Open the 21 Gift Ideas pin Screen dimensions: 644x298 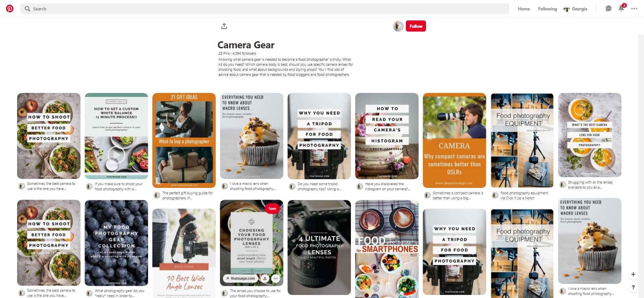[184, 140]
